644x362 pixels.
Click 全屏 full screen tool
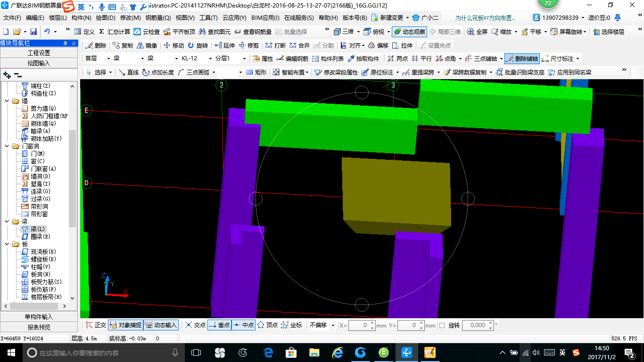click(x=477, y=32)
